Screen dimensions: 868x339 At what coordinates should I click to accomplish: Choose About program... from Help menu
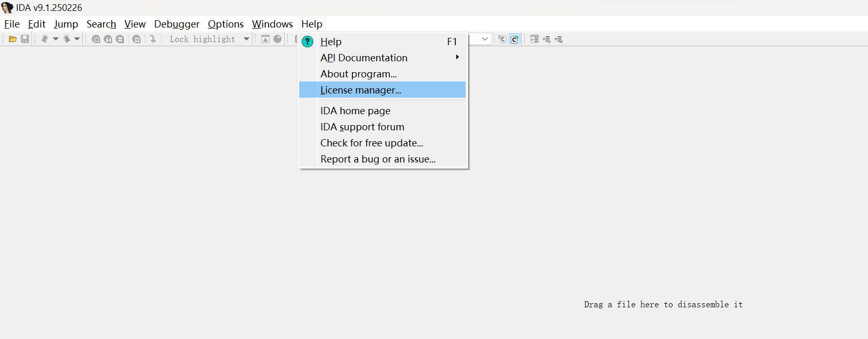tap(383, 74)
